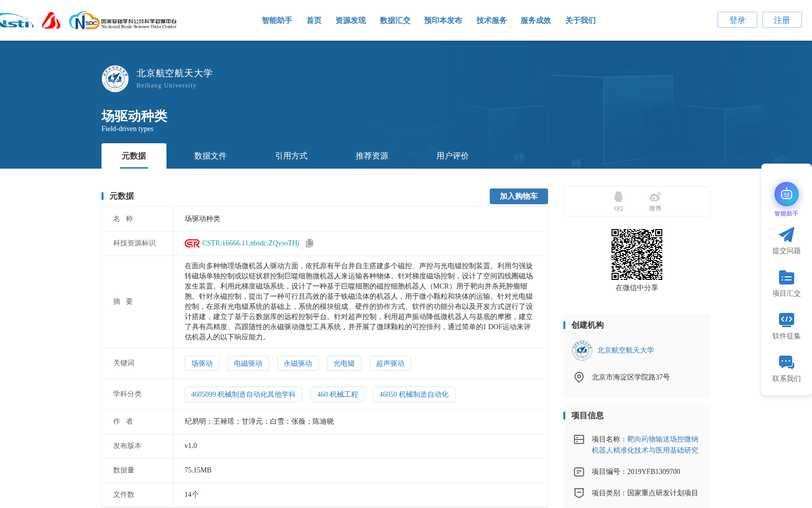The height and width of the screenshot is (508, 812).
Task: Open the CSTR:16666.11.nbsdc.ZQysoTHj link
Action: pyautogui.click(x=251, y=243)
